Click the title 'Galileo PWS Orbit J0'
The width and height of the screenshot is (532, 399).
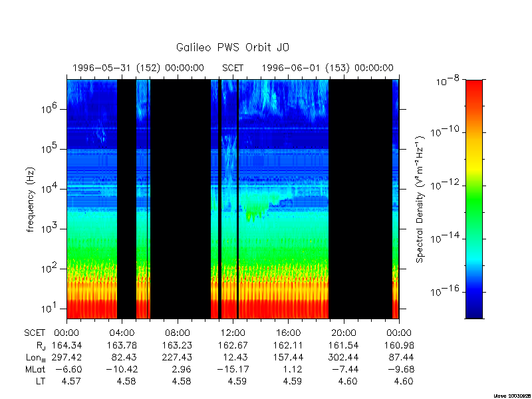click(x=233, y=47)
